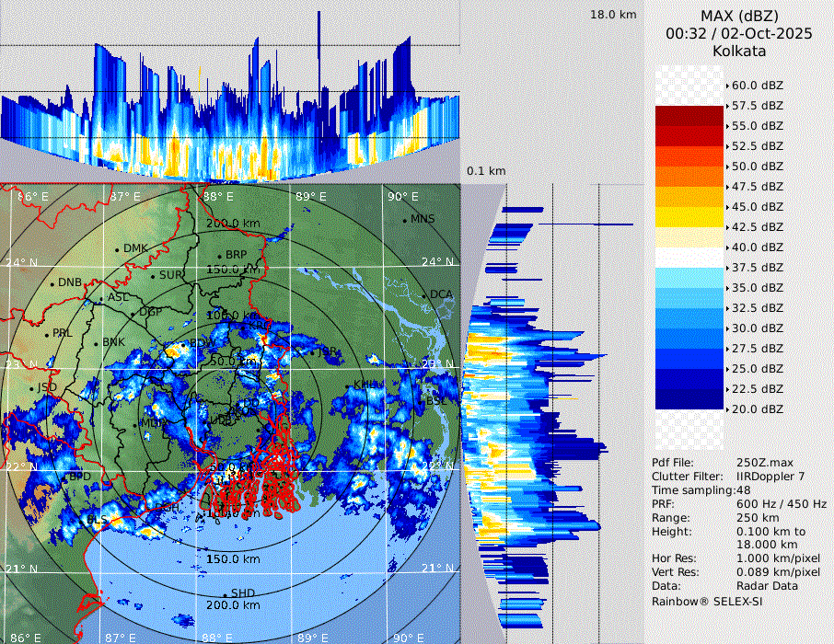Select the DNB station marker

point(52,283)
